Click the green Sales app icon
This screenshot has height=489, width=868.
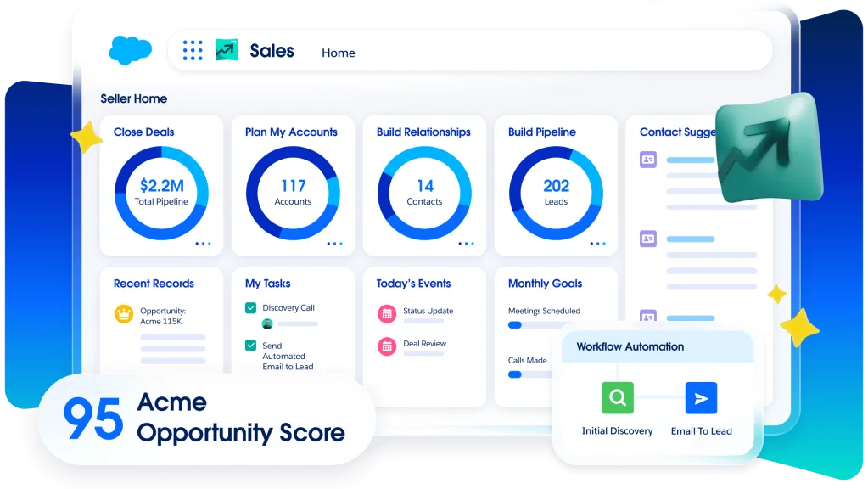[x=227, y=50]
